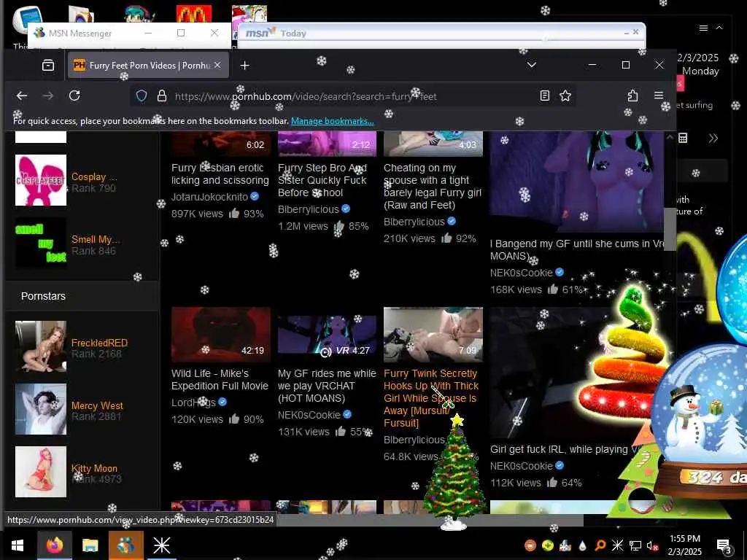Minimize the MSN Today window

(x=626, y=33)
